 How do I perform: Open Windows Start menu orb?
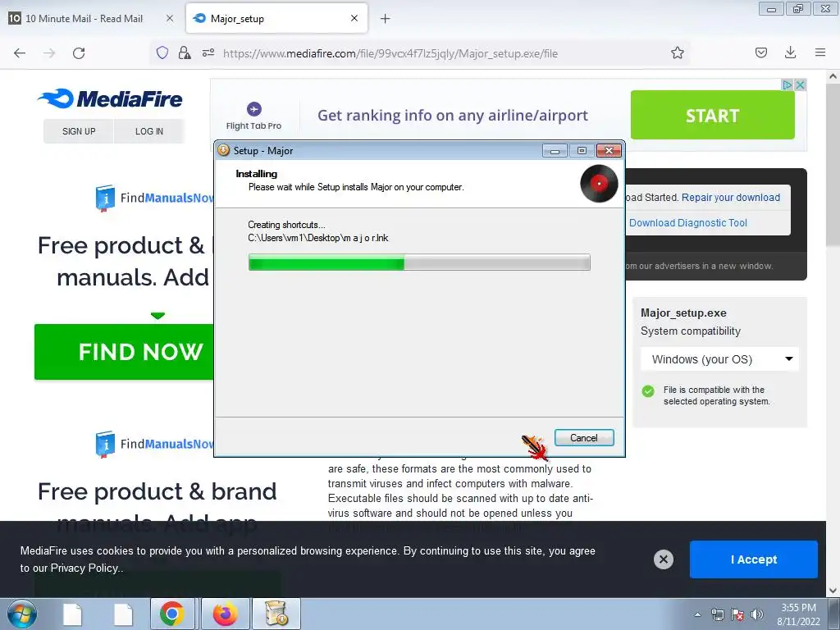point(22,614)
